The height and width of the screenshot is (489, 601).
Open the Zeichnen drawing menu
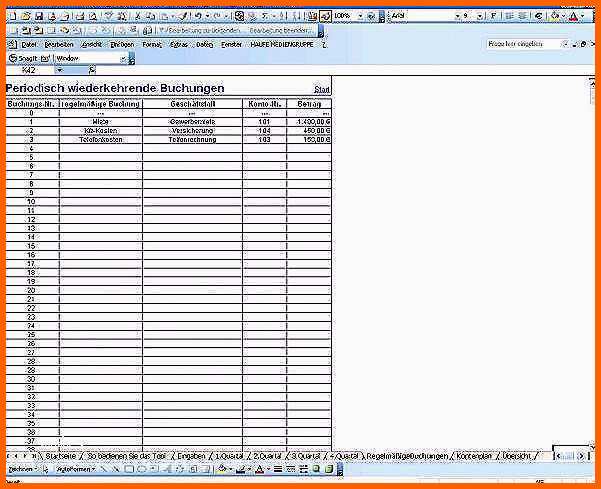[x=23, y=469]
